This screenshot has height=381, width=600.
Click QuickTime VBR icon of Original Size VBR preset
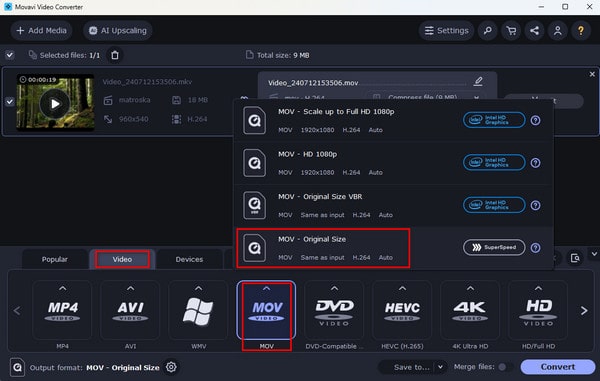254,205
